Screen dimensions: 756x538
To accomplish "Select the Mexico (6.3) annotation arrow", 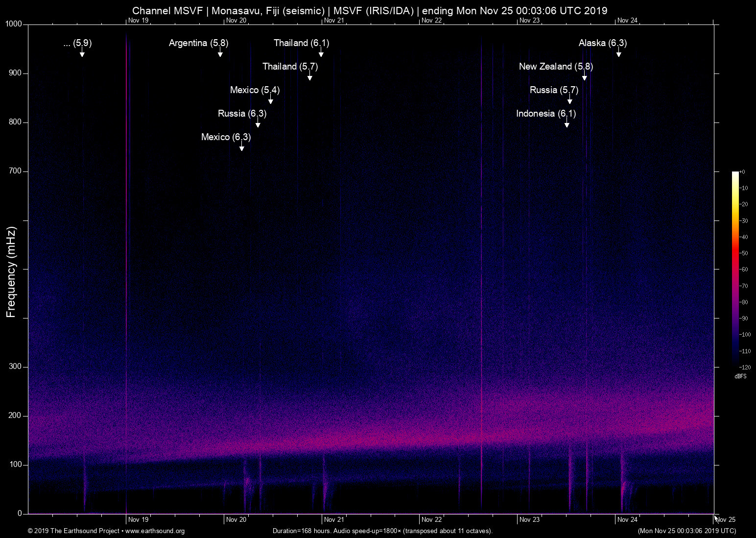I will tap(241, 148).
